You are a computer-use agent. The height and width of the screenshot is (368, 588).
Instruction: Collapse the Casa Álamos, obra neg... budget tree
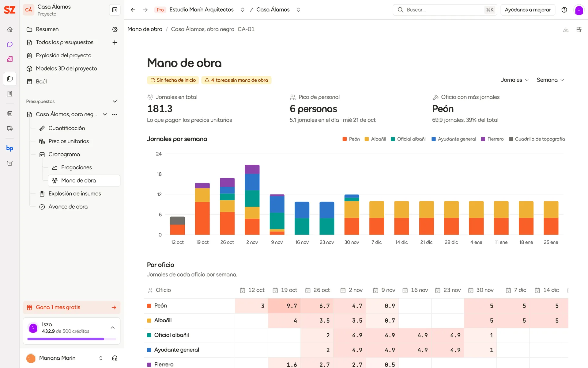tap(105, 114)
